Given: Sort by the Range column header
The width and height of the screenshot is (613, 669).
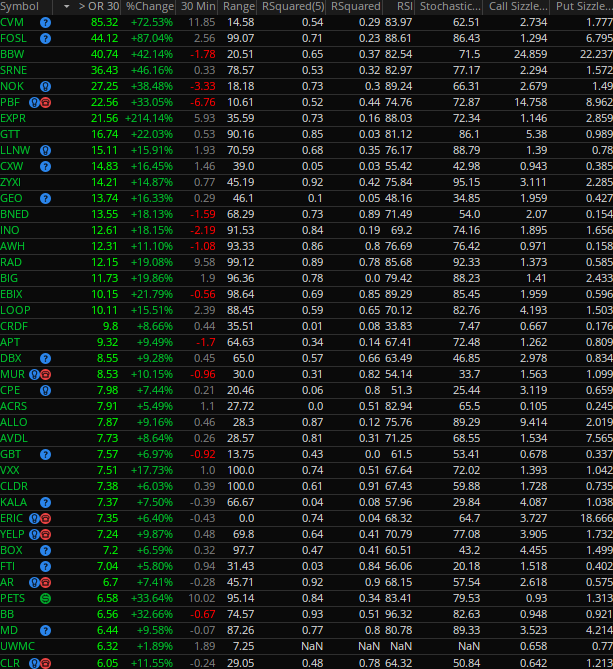Looking at the screenshot, I should 239,7.
